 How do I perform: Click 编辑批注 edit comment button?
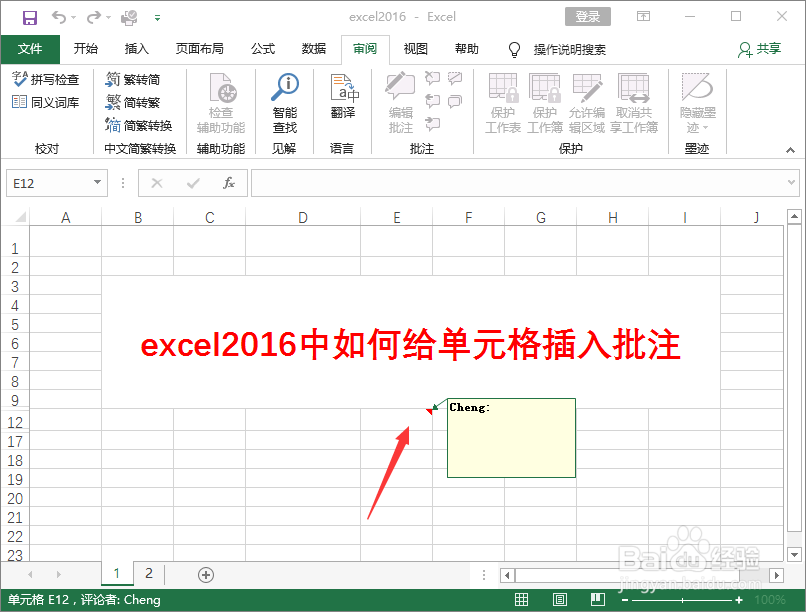[x=400, y=103]
